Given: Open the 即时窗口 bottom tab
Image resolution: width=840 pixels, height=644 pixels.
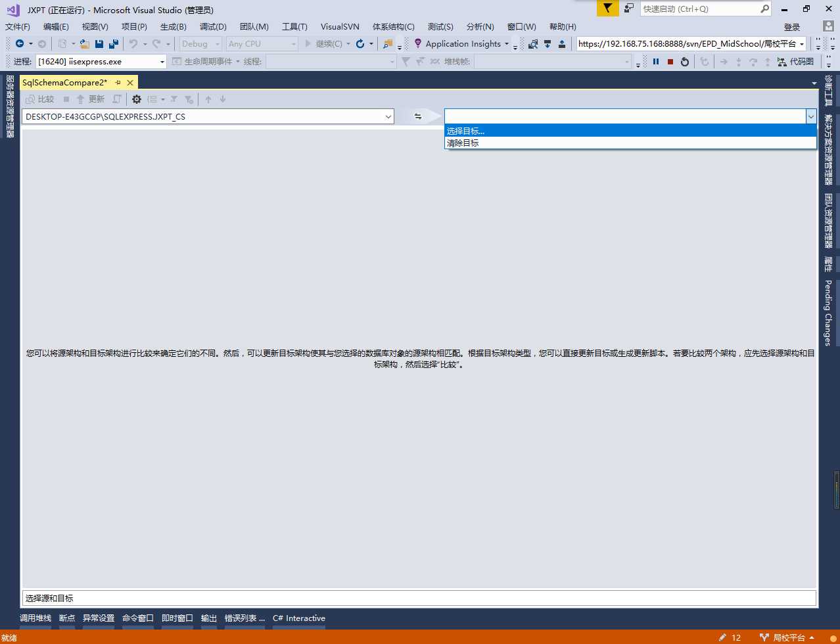Looking at the screenshot, I should point(177,618).
